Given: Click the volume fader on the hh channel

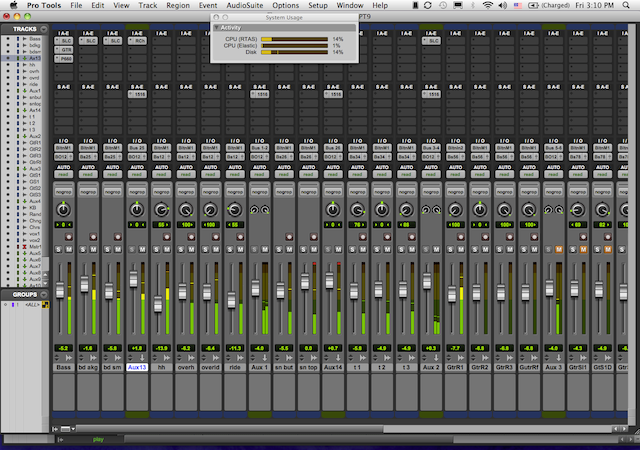Looking at the screenshot, I should (158, 304).
